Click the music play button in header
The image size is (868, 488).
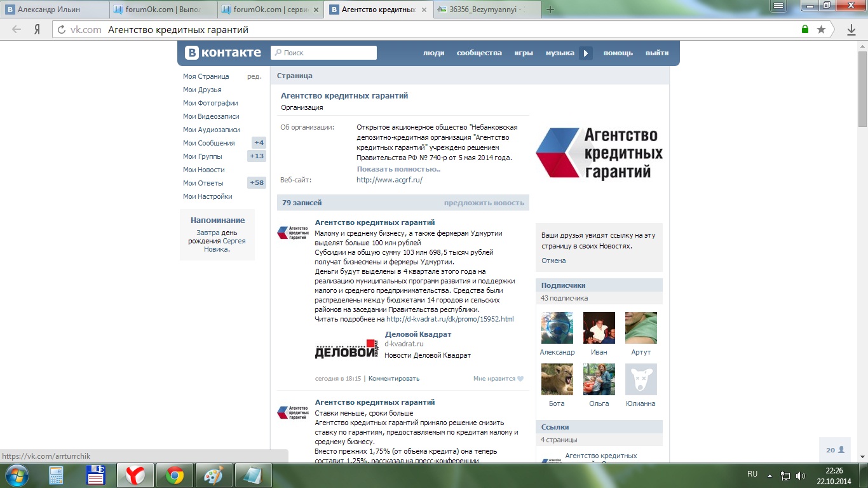click(586, 53)
